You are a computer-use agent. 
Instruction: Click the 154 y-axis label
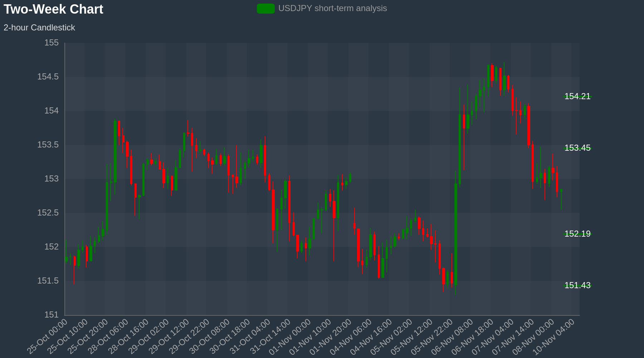(x=52, y=111)
